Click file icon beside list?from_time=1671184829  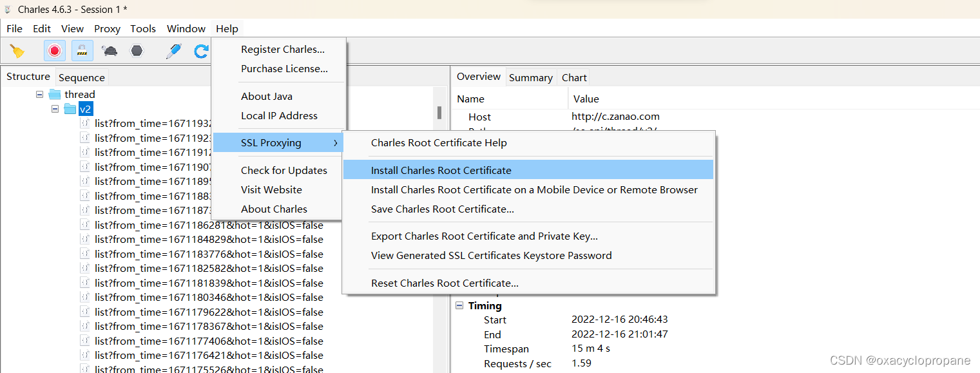click(84, 240)
